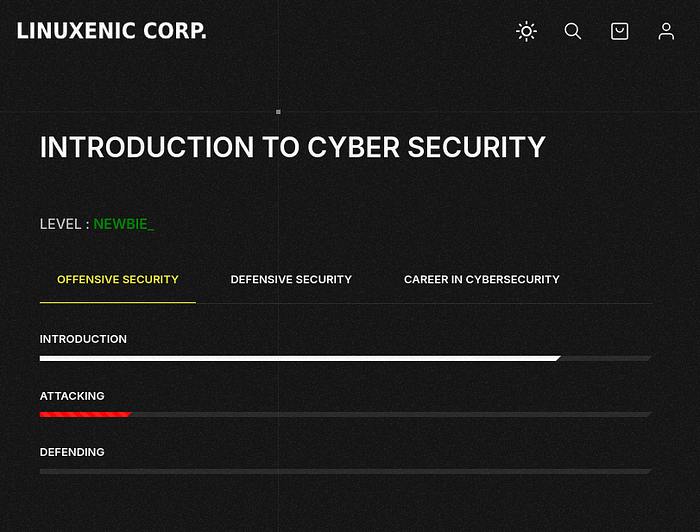The image size is (700, 532).
Task: Toggle the light/dark theme sun icon
Action: (x=526, y=31)
